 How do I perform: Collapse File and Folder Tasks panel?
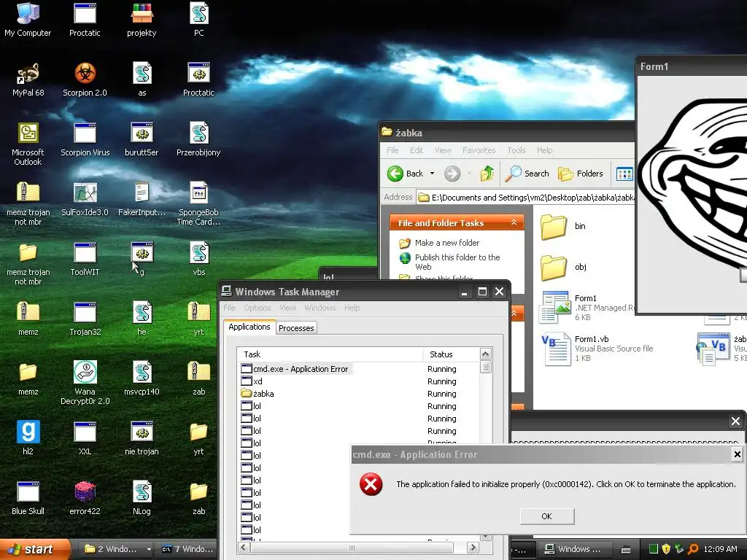514,222
